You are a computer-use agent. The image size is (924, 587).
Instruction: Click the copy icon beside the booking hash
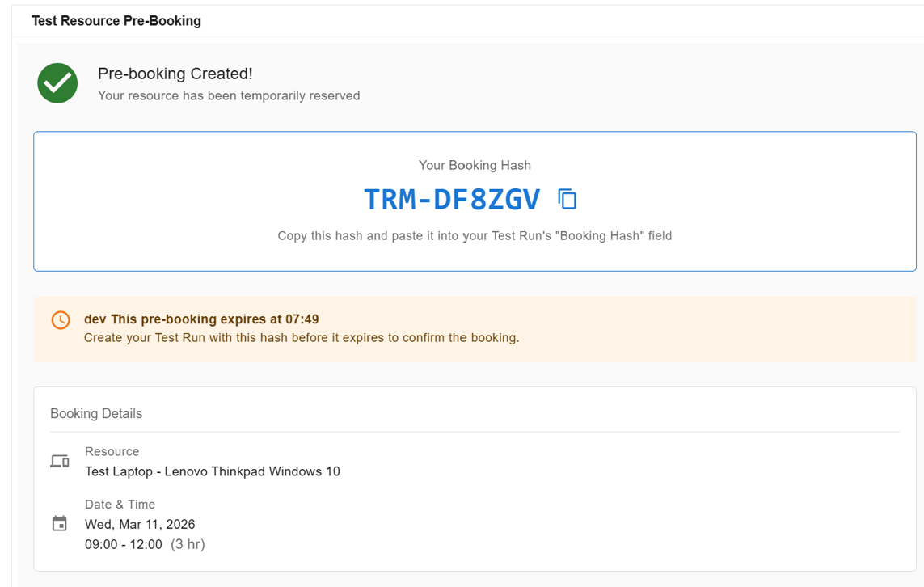(x=567, y=199)
